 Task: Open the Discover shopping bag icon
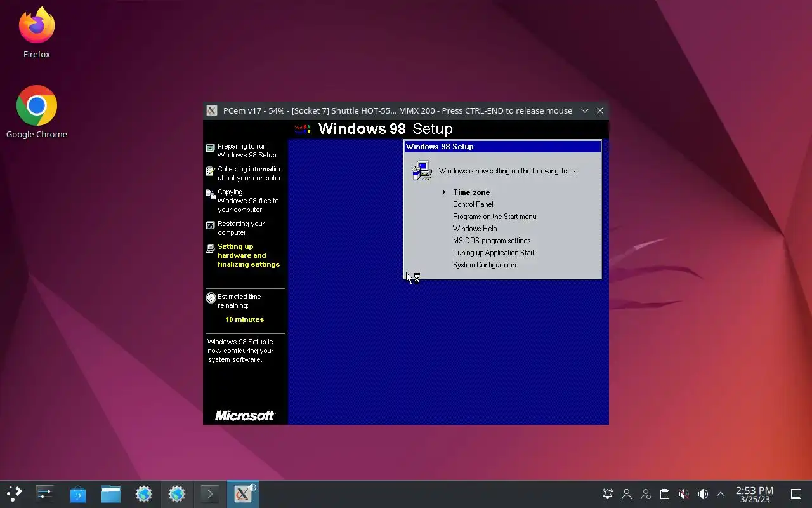point(77,494)
